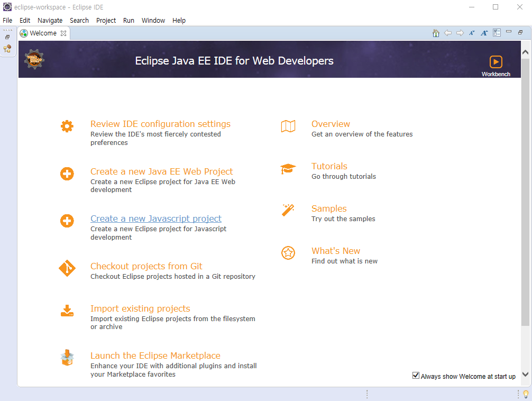Minimize the Welcome view panel
532x401 pixels.
point(509,32)
